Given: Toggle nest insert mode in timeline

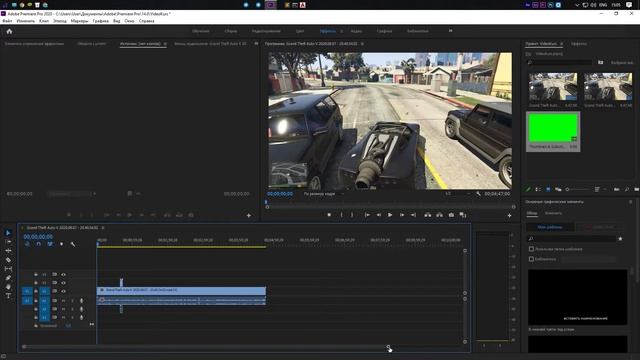Looking at the screenshot, I should click(x=27, y=244).
